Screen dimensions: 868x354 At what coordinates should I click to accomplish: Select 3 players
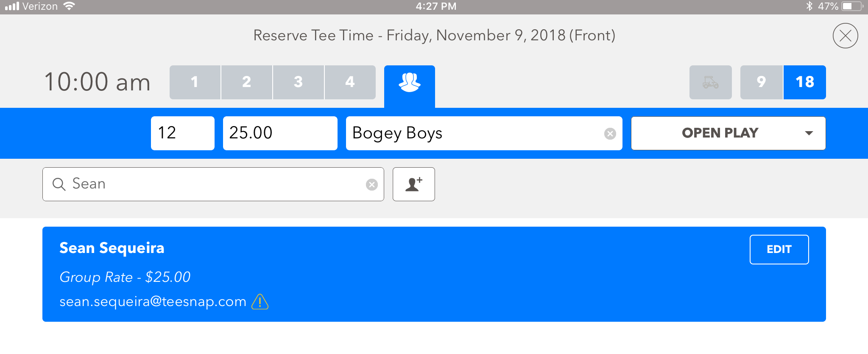point(299,82)
